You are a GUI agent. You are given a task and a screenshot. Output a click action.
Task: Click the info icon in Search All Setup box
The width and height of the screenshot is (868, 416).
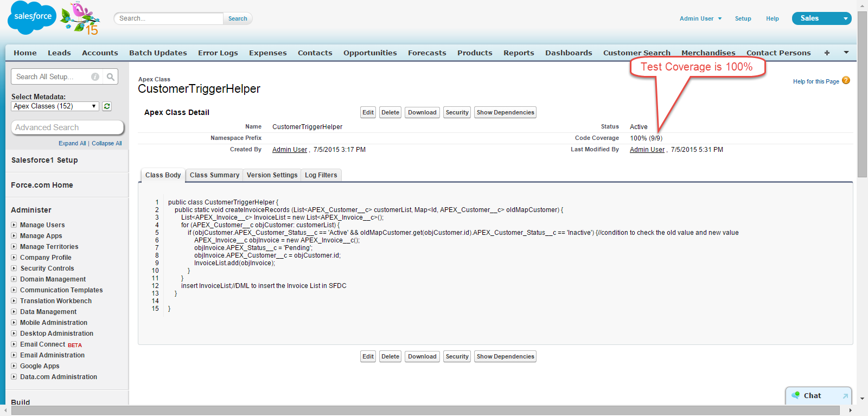(95, 77)
